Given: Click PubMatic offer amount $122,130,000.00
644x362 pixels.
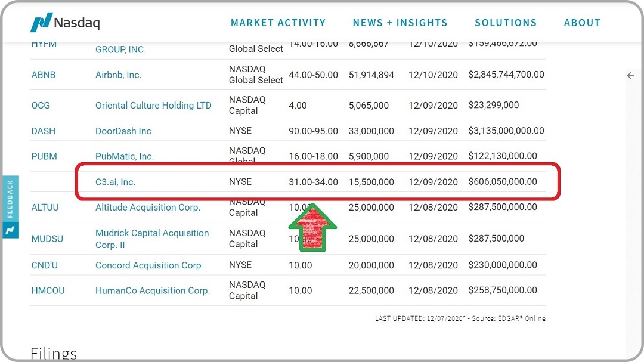Looking at the screenshot, I should tap(503, 156).
